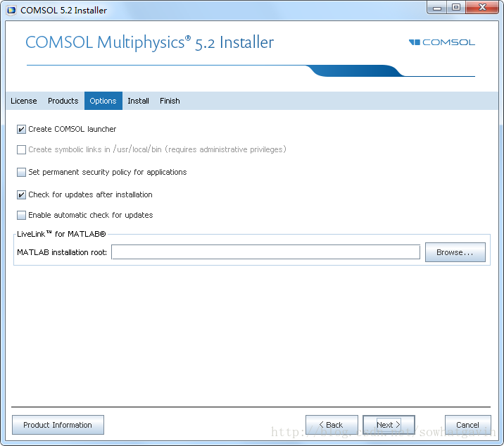Uncheck Check for updates after installation
This screenshot has height=446, width=504.
[x=21, y=194]
